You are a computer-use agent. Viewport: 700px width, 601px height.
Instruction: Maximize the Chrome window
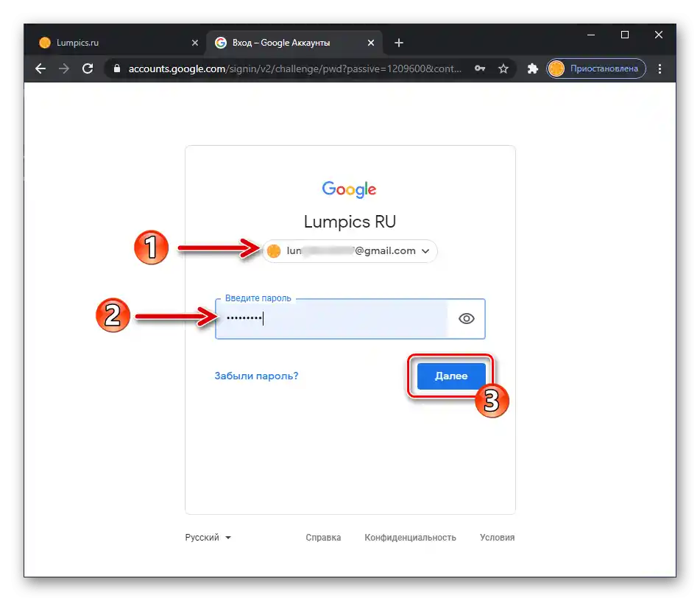(x=625, y=35)
